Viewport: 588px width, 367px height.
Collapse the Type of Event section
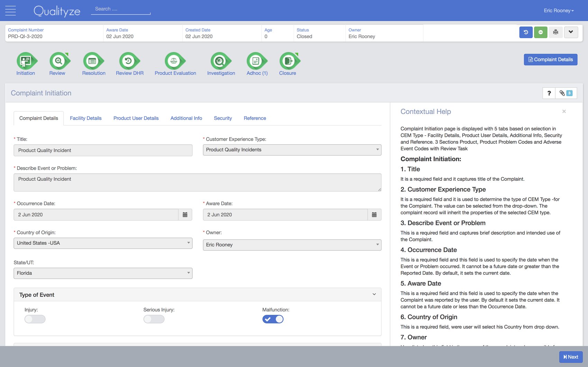pos(374,294)
